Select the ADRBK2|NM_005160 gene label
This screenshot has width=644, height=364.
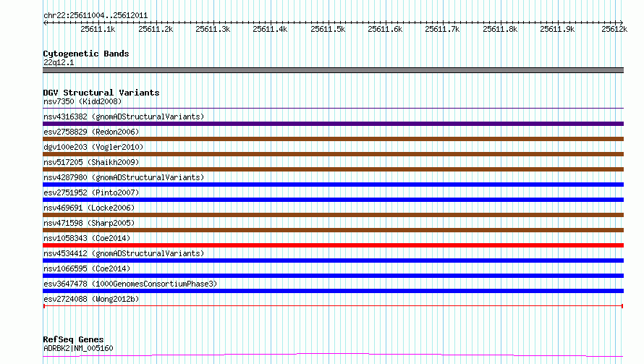coord(78,348)
